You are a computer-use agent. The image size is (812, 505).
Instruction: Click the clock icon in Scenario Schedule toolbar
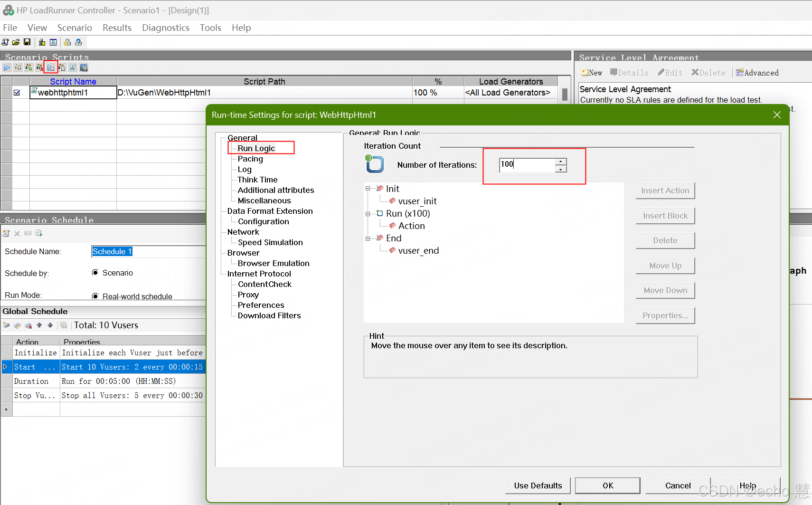tap(39, 233)
